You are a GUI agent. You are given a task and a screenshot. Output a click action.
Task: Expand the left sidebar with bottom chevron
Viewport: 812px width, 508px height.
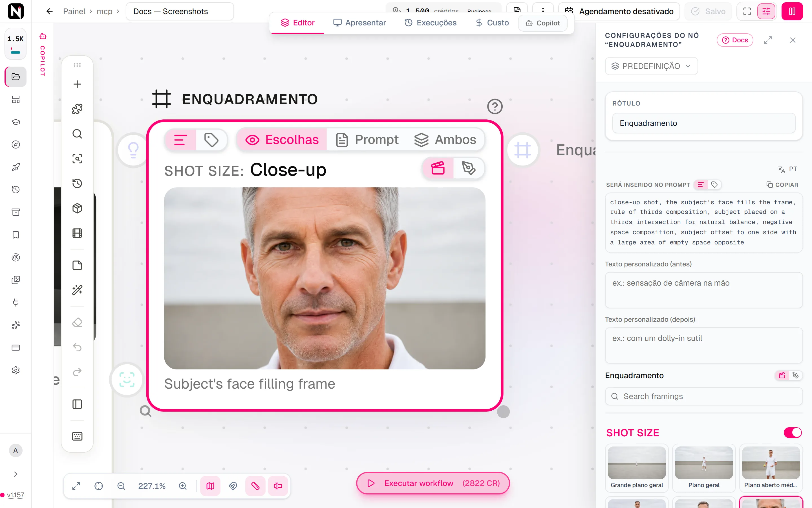click(x=16, y=474)
